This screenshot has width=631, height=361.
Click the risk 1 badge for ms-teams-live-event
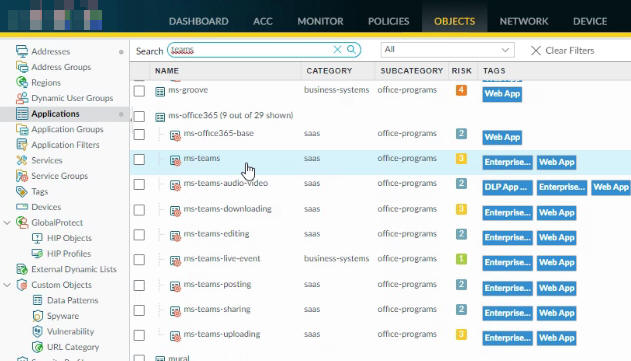(x=461, y=259)
